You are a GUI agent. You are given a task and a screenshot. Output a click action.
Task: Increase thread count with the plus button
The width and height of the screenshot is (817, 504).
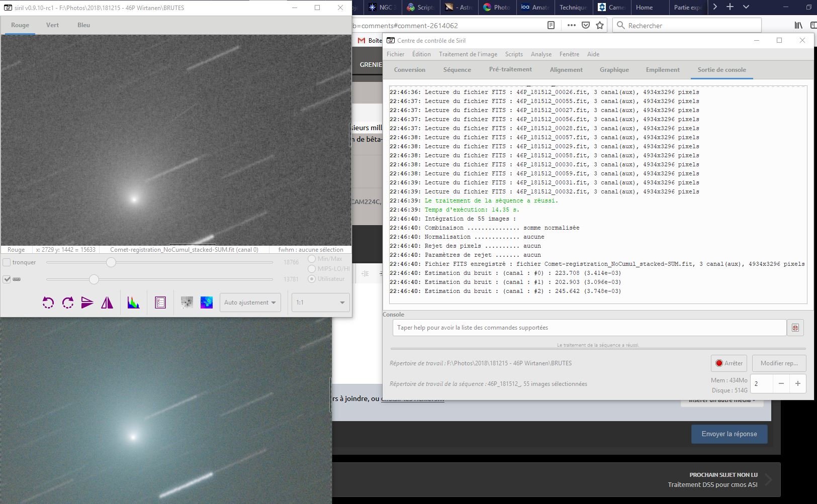point(798,383)
